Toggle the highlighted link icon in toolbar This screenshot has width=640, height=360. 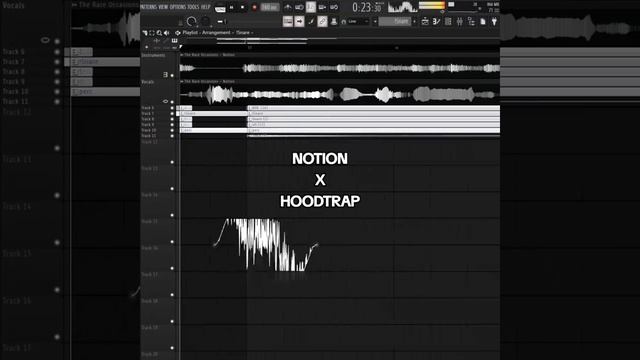tap(322, 22)
